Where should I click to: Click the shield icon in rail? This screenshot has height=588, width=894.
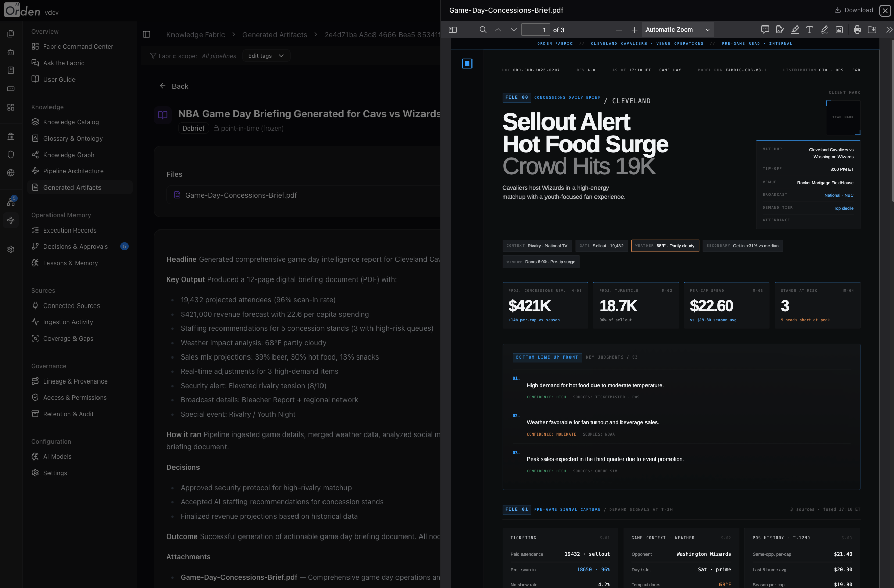(11, 155)
